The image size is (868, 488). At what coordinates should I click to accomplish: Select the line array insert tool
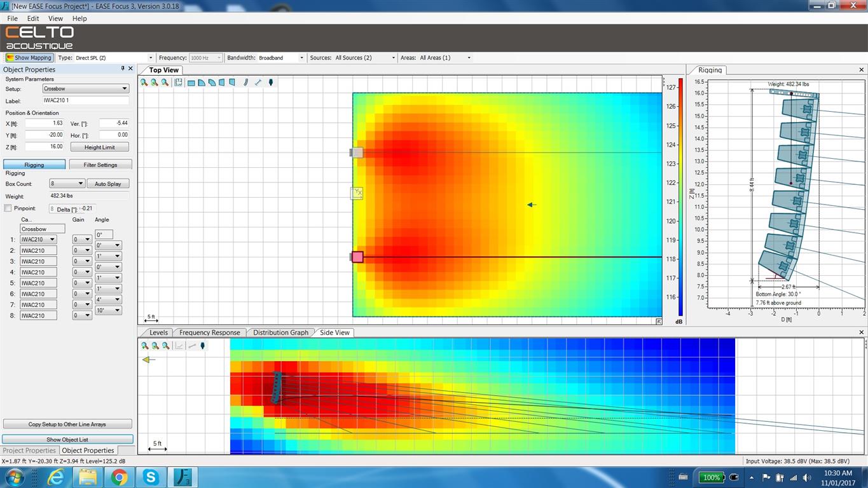click(x=245, y=83)
